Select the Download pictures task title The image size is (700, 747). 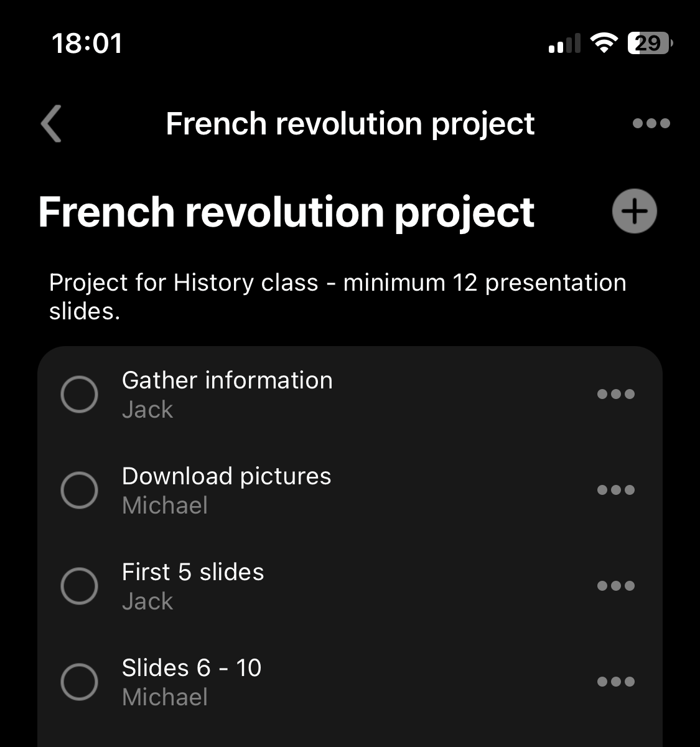point(226,476)
